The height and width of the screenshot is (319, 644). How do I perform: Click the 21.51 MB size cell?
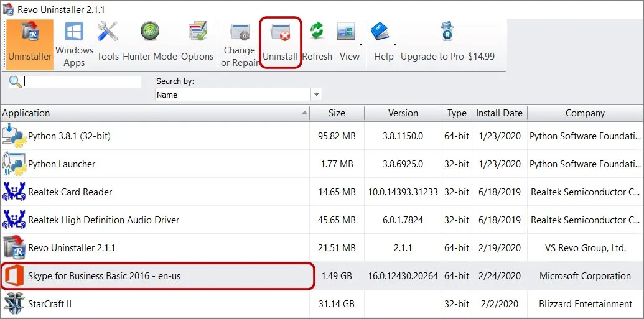point(337,248)
